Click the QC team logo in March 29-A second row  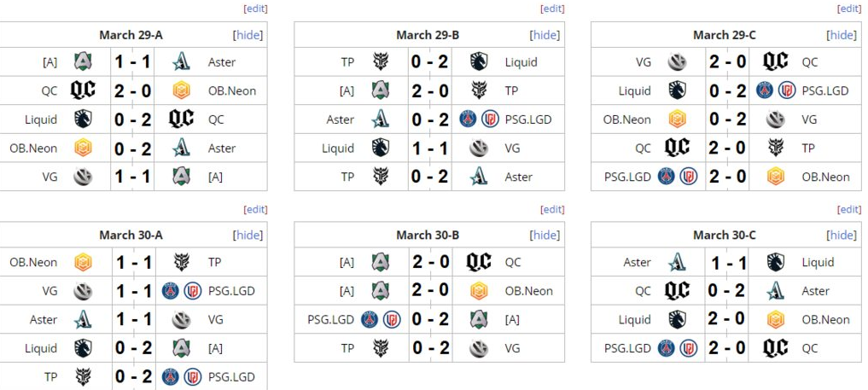click(83, 90)
